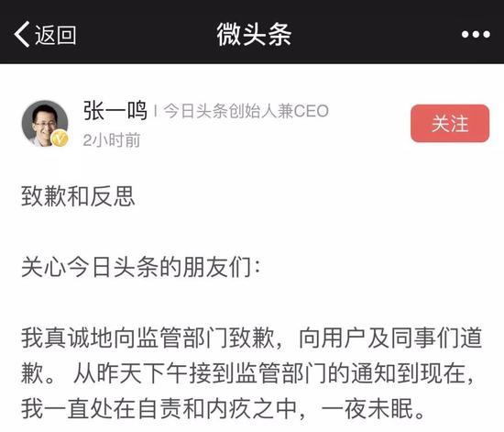The image size is (504, 432).
Task: Click the divider before the author subtitle
Action: click(156, 111)
